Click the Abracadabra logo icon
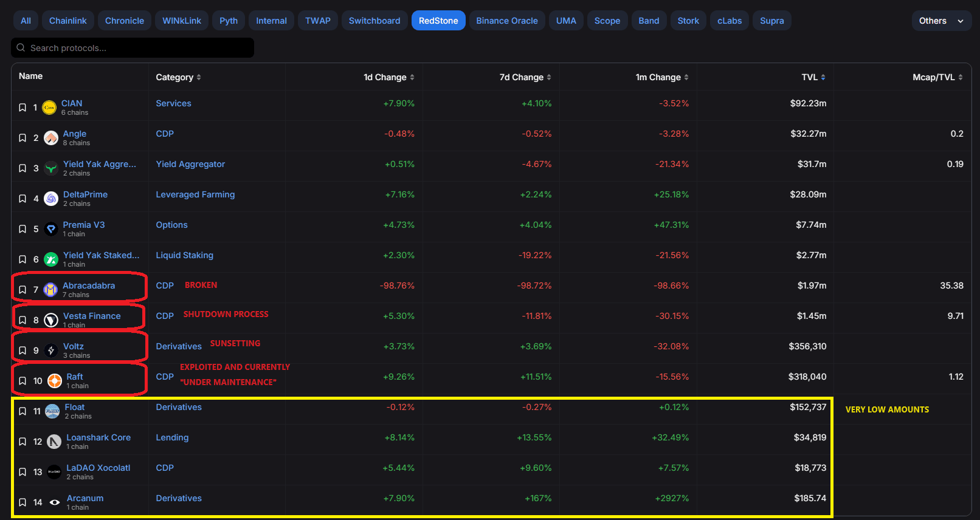Screen dimensions: 980x520 click(x=51, y=290)
